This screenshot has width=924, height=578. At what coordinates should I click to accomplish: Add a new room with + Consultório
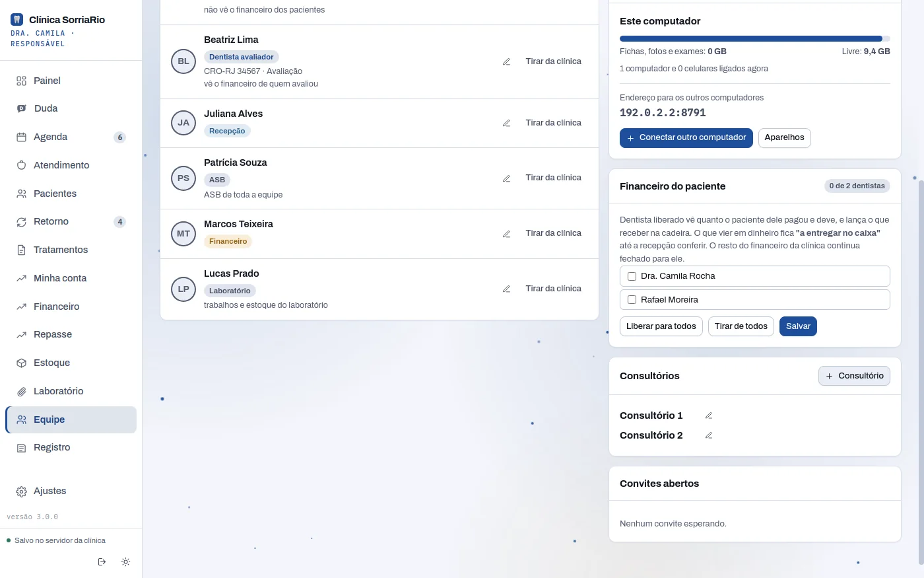[854, 376]
